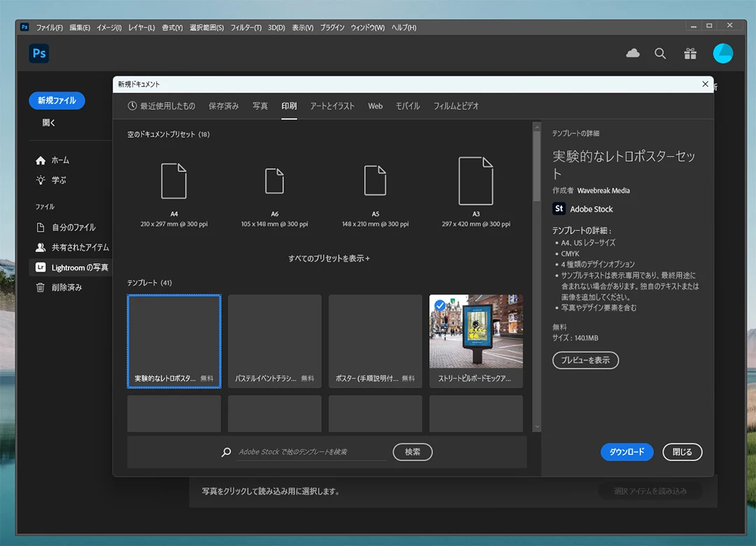Select the 実験的なレトロポスター template thumbnail
The image size is (756, 546).
[x=174, y=341]
